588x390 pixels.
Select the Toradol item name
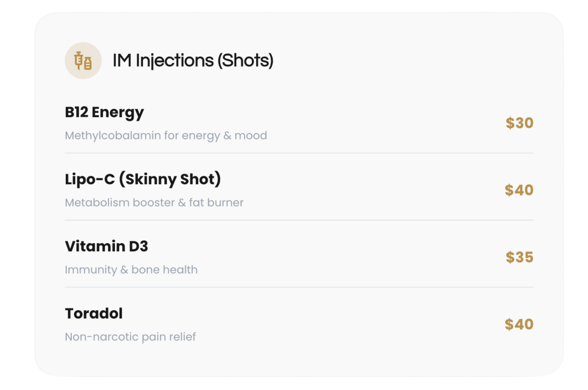pos(94,313)
